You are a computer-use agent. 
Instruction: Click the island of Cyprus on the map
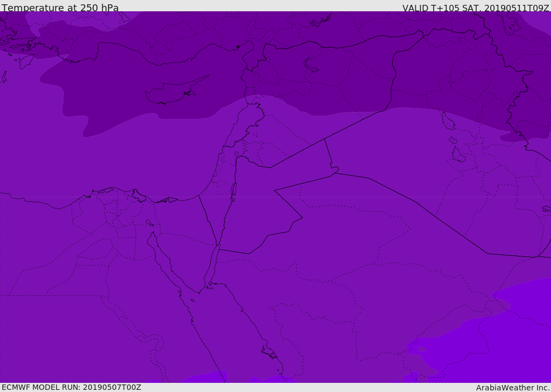coord(176,91)
